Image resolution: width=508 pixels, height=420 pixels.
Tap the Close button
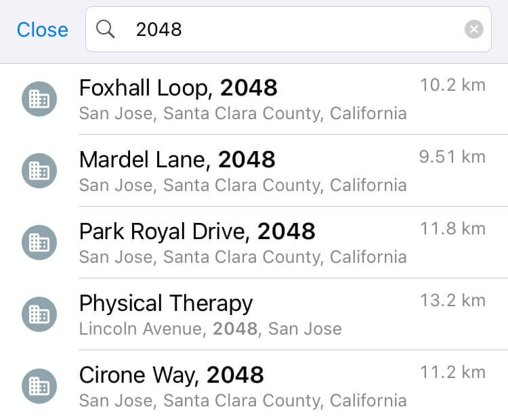pos(42,30)
